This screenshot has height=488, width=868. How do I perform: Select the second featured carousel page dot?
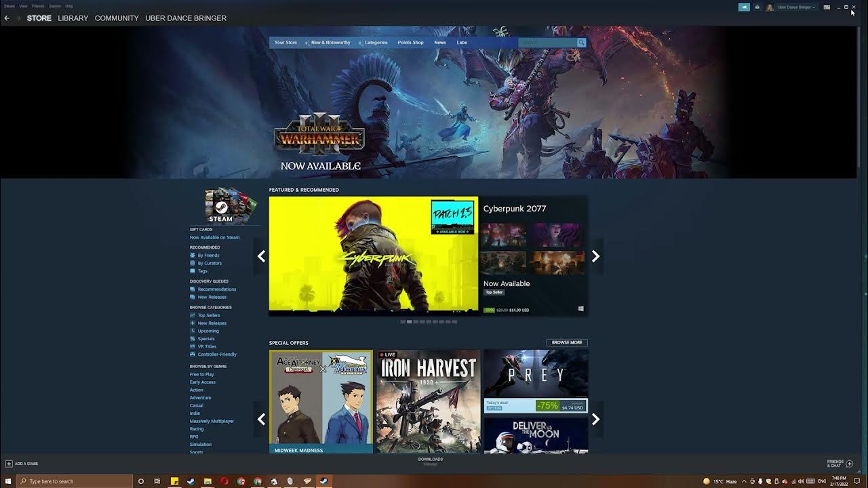[x=409, y=322]
